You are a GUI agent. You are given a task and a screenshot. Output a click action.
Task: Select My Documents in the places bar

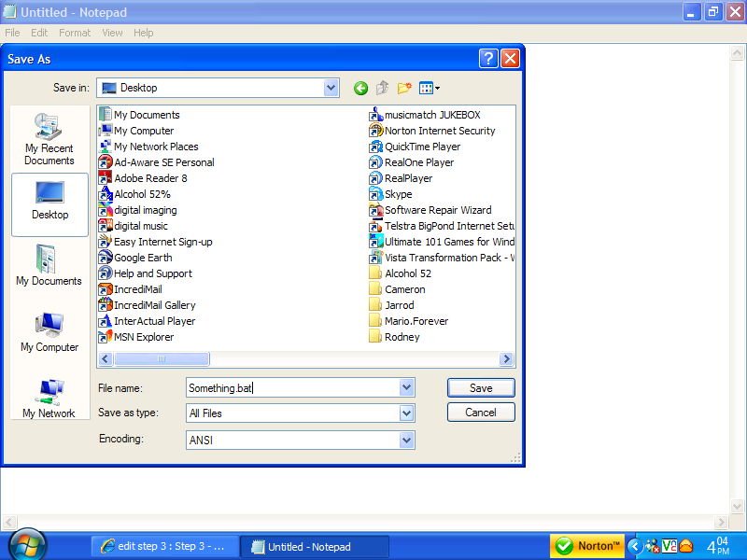coord(49,265)
